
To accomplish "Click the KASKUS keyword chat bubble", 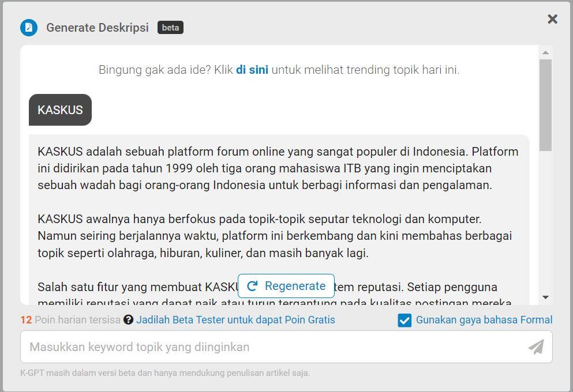I will (60, 110).
